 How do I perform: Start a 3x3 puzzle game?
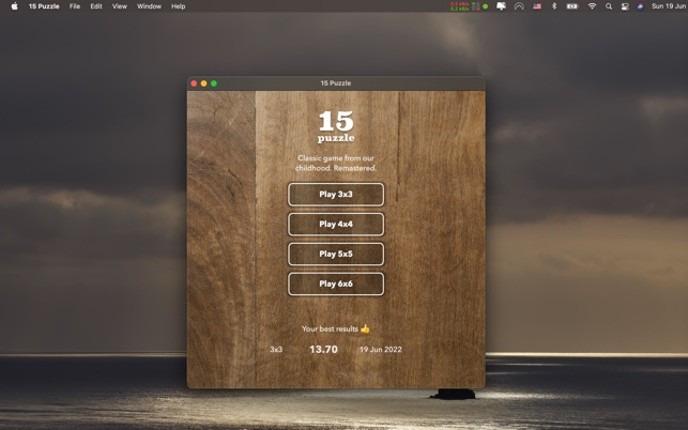point(336,194)
